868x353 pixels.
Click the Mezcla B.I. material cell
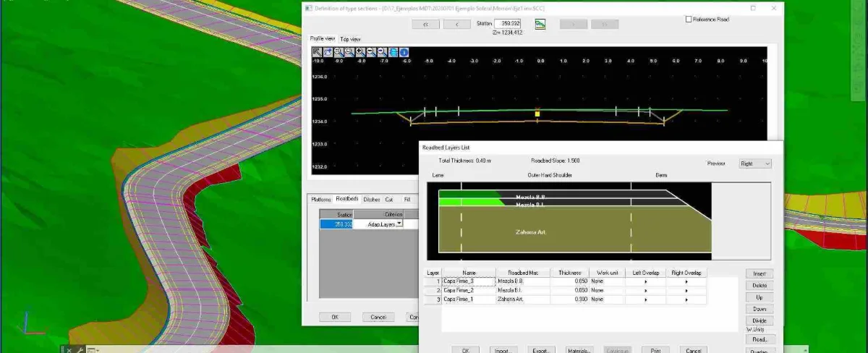point(524,290)
